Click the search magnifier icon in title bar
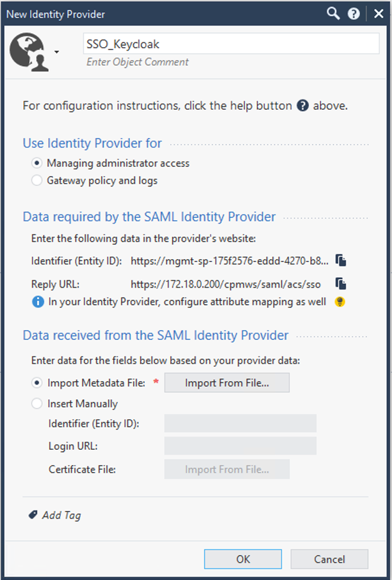The width and height of the screenshot is (392, 580). [333, 13]
